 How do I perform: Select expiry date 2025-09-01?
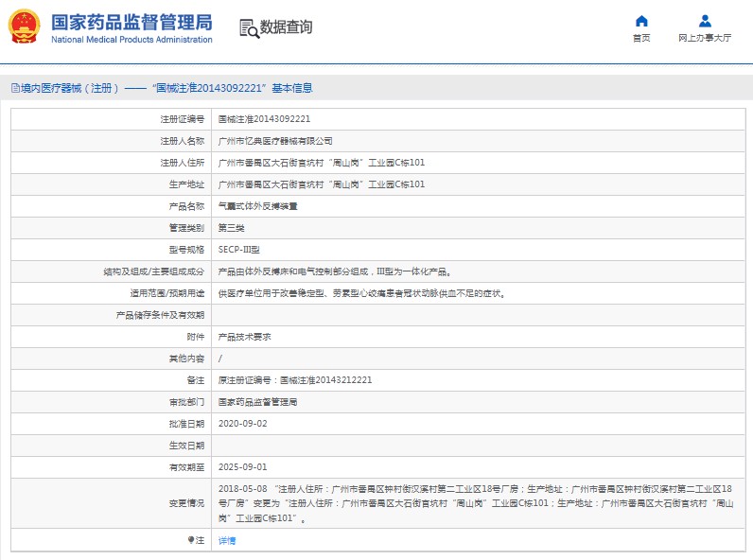point(242,467)
